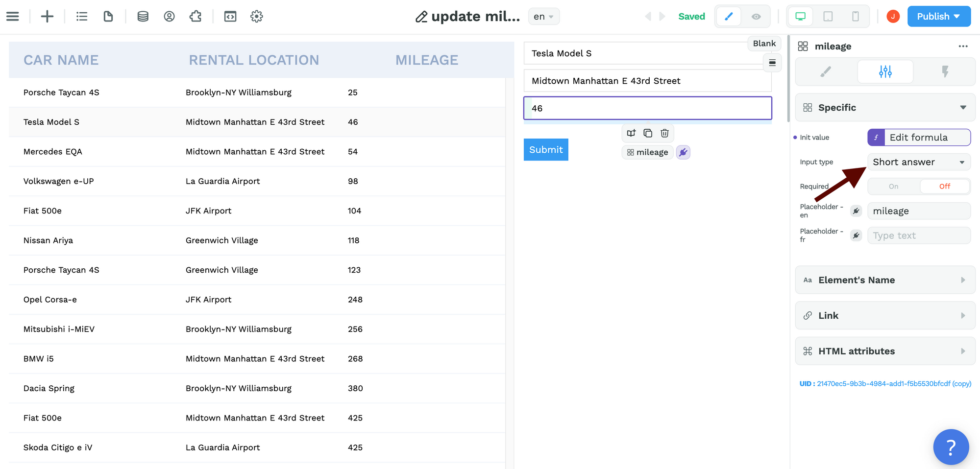
Task: Open the en language dropdown
Action: click(x=543, y=16)
